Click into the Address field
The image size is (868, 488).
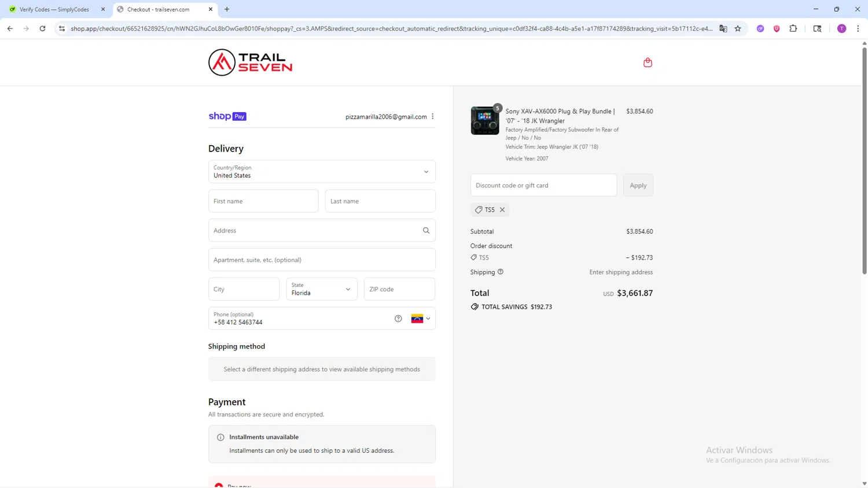pyautogui.click(x=322, y=230)
